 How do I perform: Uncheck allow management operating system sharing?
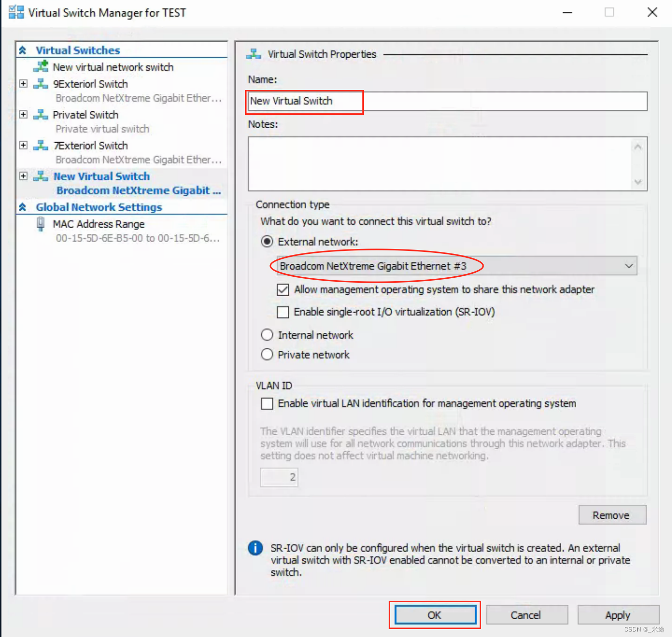pos(282,290)
